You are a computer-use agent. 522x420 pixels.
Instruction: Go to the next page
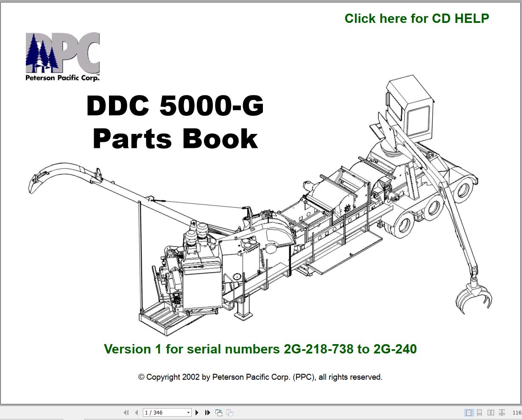(x=197, y=412)
